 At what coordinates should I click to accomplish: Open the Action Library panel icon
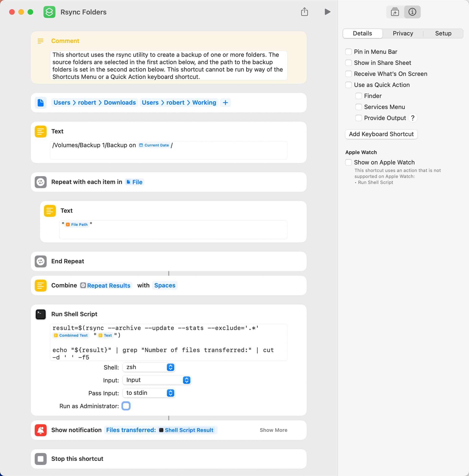click(x=395, y=12)
